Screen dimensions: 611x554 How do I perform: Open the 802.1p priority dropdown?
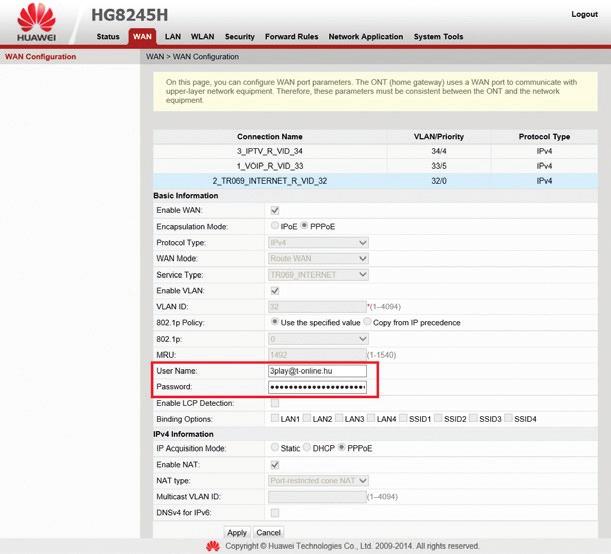pos(318,339)
